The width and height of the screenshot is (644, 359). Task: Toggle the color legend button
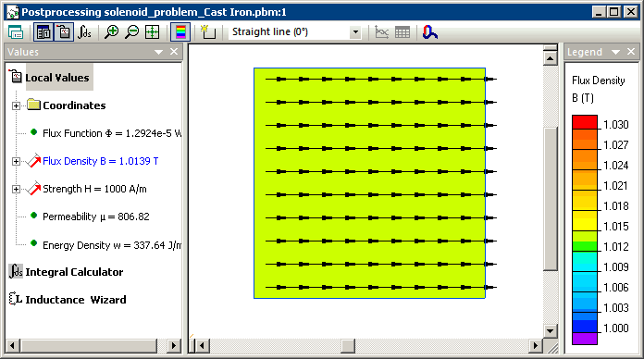click(x=180, y=32)
